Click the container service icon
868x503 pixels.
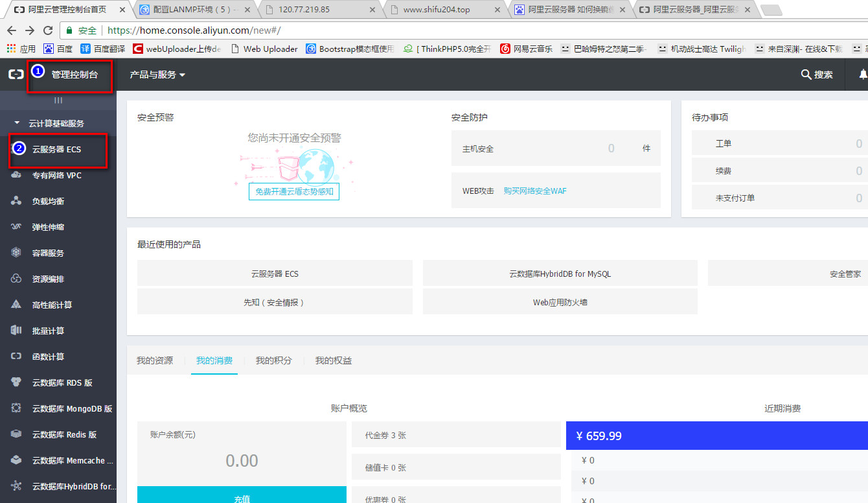coord(17,253)
